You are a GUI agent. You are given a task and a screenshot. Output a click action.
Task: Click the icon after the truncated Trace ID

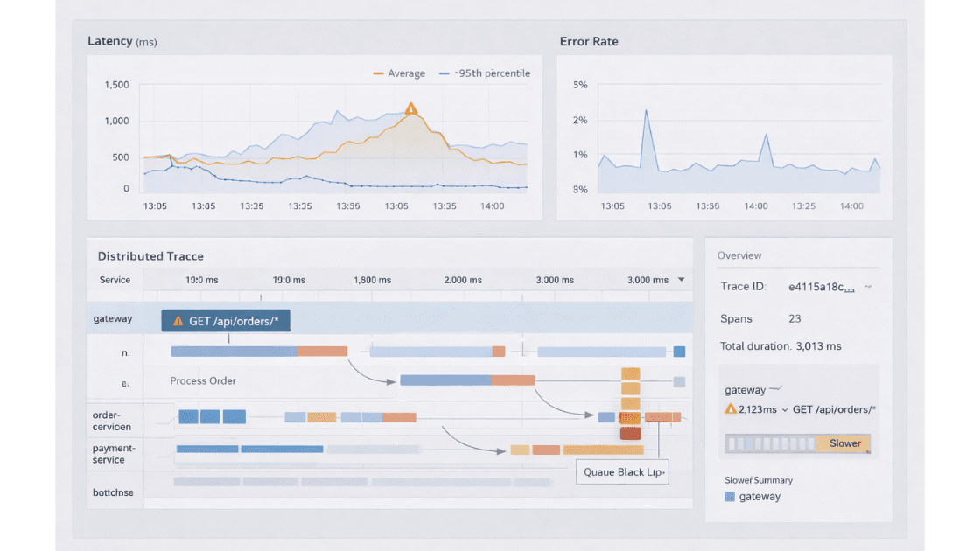pos(867,287)
